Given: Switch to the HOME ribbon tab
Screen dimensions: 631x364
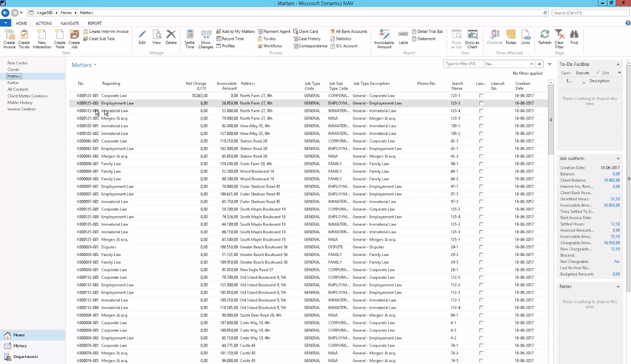Looking at the screenshot, I should [x=21, y=23].
